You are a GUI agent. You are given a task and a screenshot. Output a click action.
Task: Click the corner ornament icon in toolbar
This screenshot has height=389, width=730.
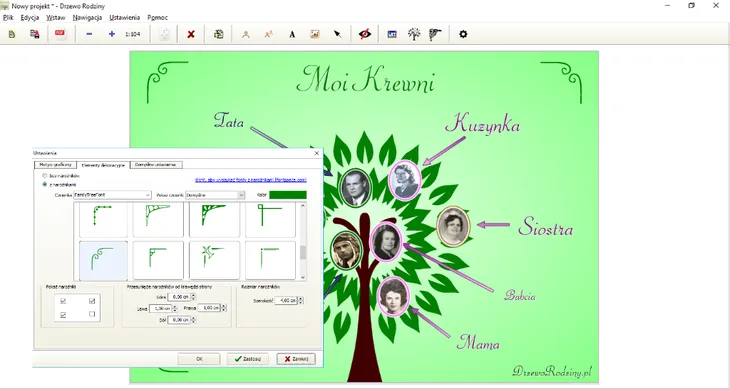coord(435,34)
